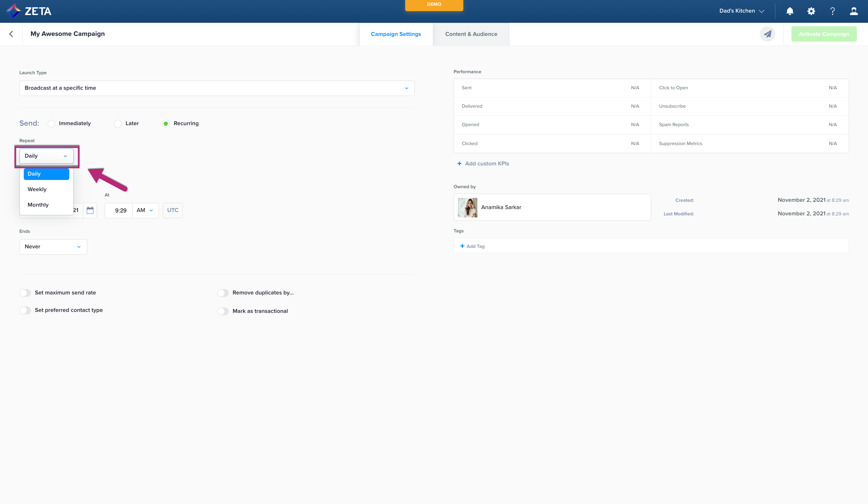Viewport: 868px width, 504px height.
Task: Collapse the Repeat dropdown
Action: coord(47,156)
